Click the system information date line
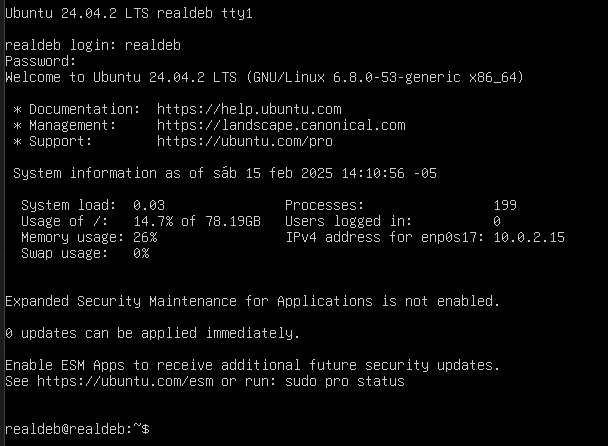 (x=225, y=173)
